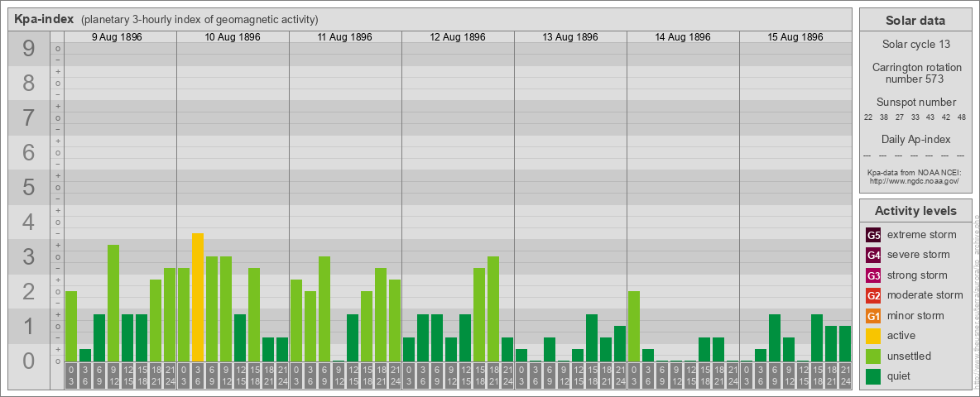Screen dimensions: 980x397
Task: Click the 15-18 bar on 13 Aug
Action: click(x=591, y=337)
